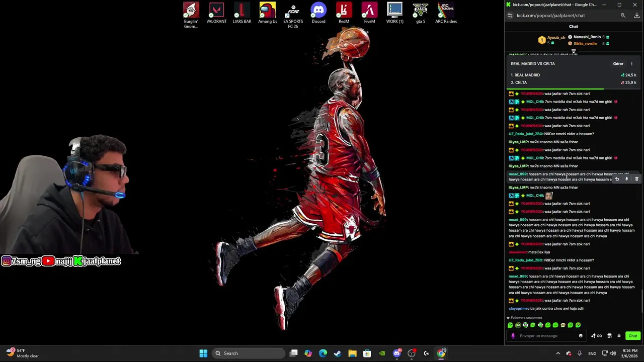Launch the VALORANT desktop icon
The width and height of the screenshot is (644, 362).
coord(216,13)
